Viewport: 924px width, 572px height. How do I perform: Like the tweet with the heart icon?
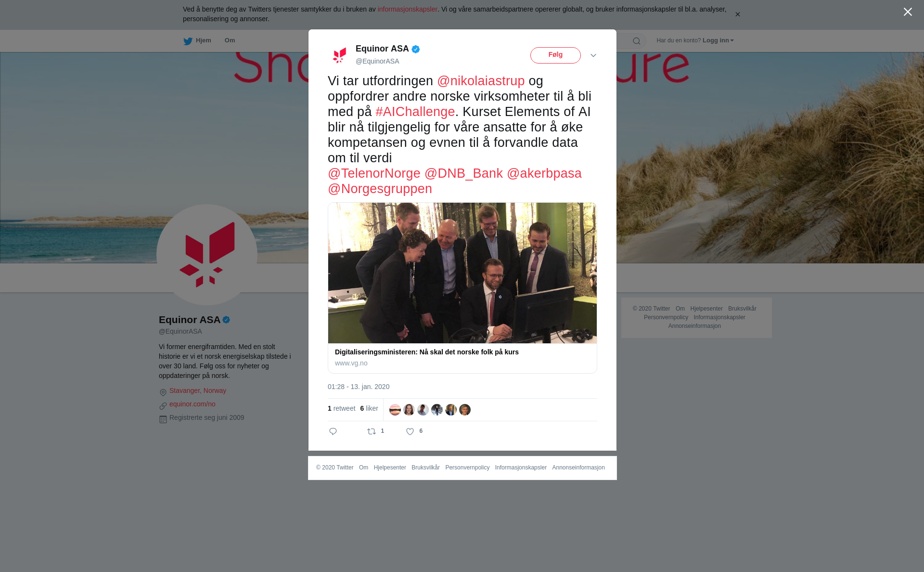pyautogui.click(x=410, y=431)
